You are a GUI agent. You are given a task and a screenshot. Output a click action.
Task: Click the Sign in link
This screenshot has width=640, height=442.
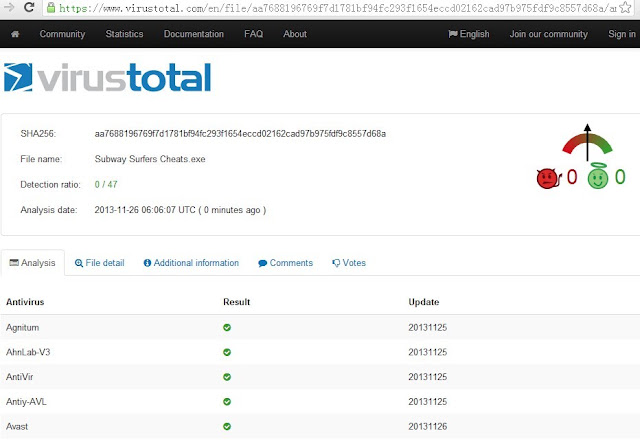point(622,34)
